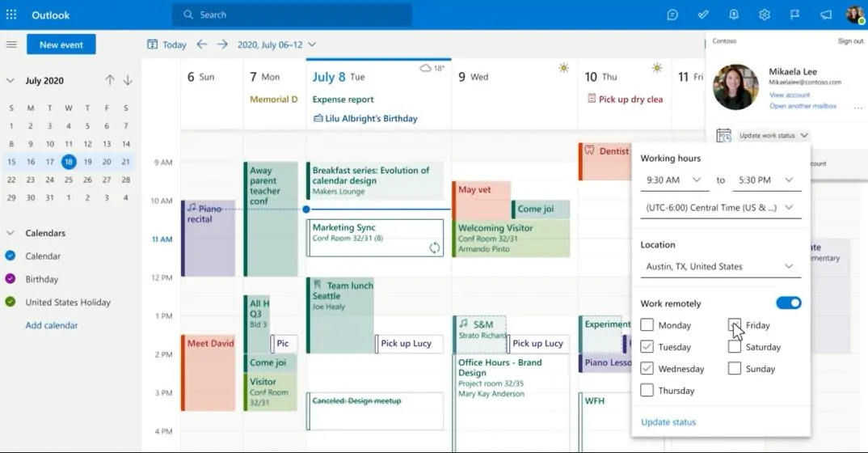This screenshot has height=453, width=868.
Task: Expand the Austin, TX location dropdown
Action: pos(720,266)
